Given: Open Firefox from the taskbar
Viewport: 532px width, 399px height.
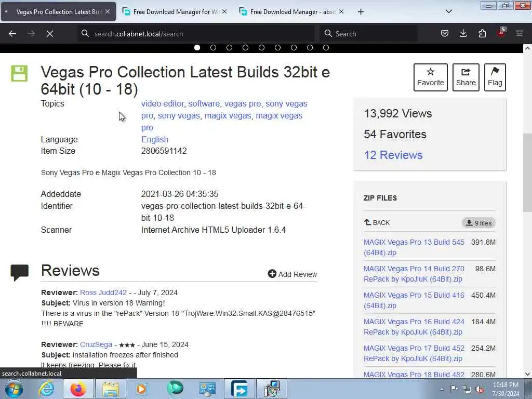Looking at the screenshot, I should coord(78,389).
